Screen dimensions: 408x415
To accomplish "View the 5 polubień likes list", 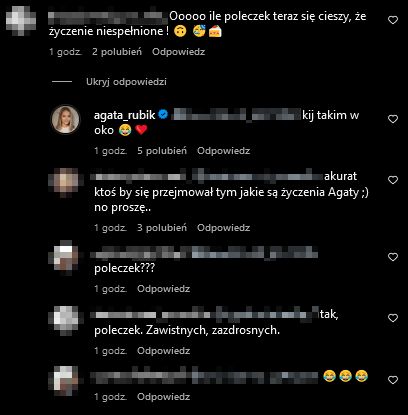I will click(x=162, y=151).
